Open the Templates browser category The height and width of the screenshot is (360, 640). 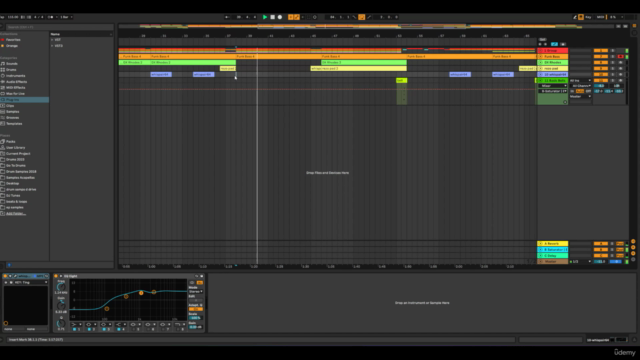point(14,124)
